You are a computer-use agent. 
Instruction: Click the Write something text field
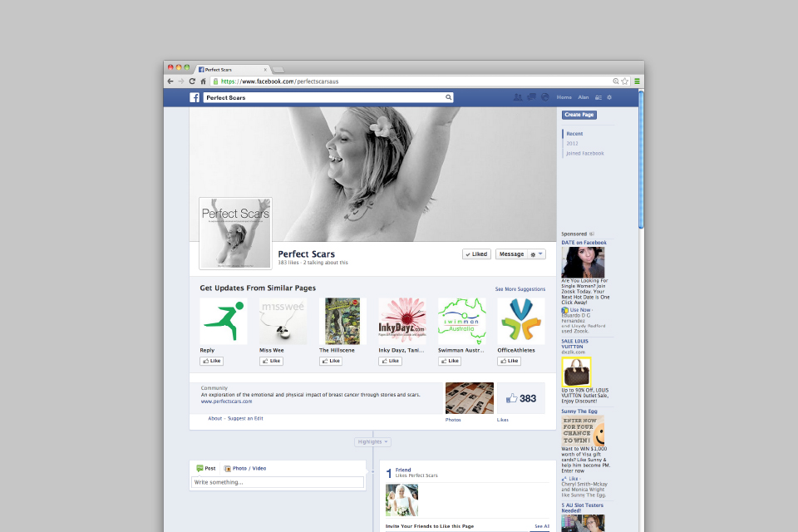tap(277, 482)
